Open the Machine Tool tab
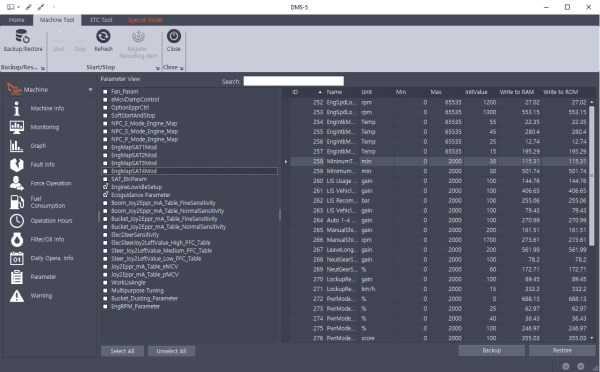600x372 pixels. point(57,20)
